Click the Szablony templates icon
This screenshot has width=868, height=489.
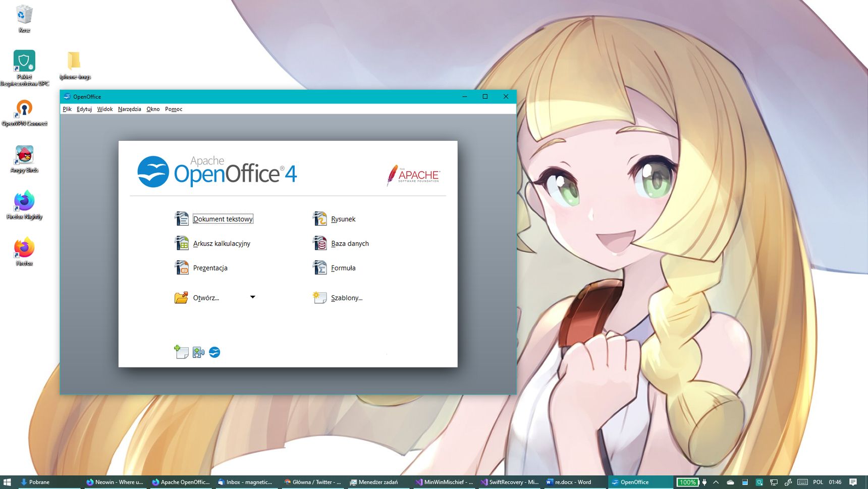(x=319, y=297)
